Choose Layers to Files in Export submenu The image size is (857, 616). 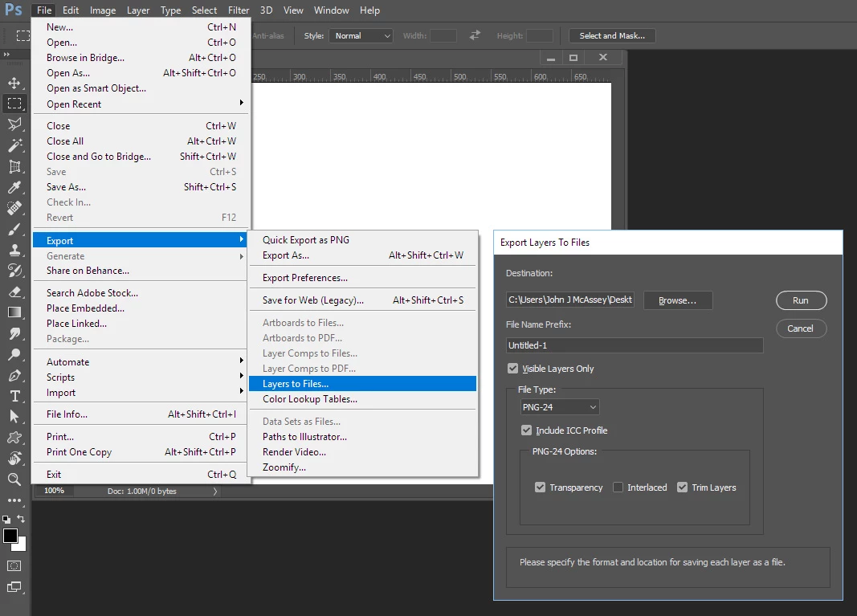(x=362, y=384)
